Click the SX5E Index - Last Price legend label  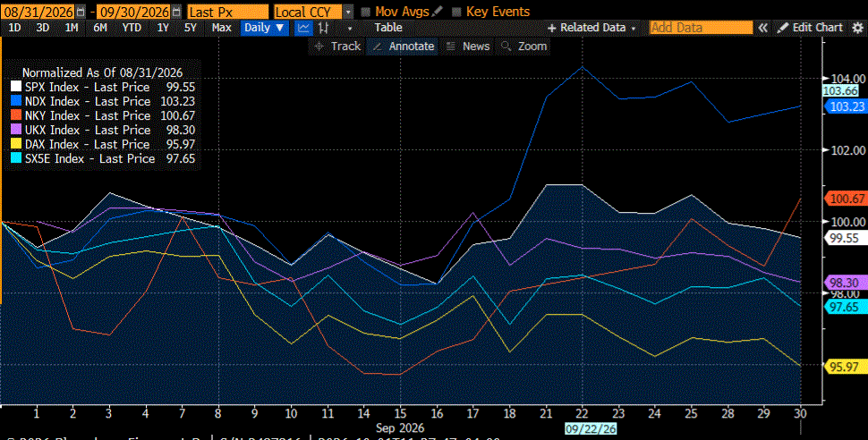click(x=89, y=159)
